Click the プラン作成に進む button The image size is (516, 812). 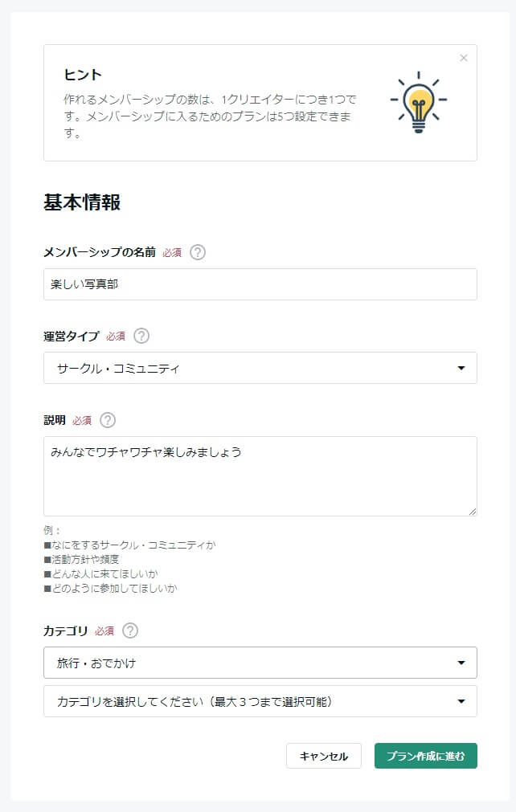(x=426, y=756)
